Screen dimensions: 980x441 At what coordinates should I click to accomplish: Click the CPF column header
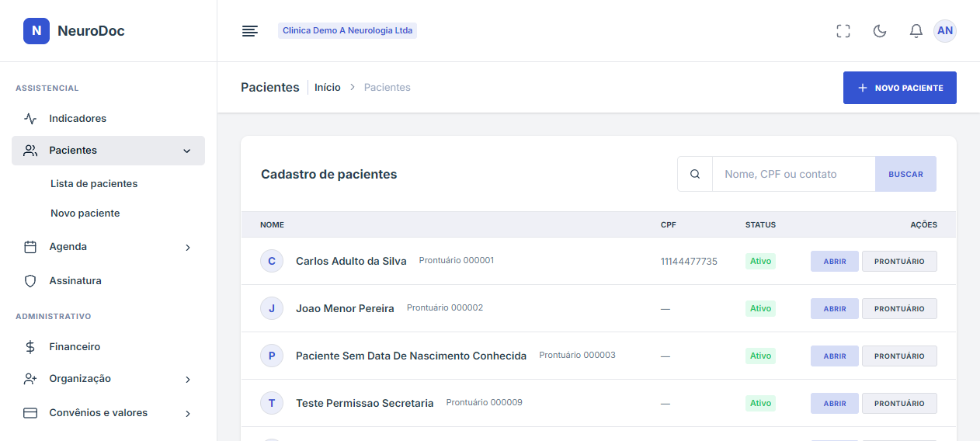point(669,225)
